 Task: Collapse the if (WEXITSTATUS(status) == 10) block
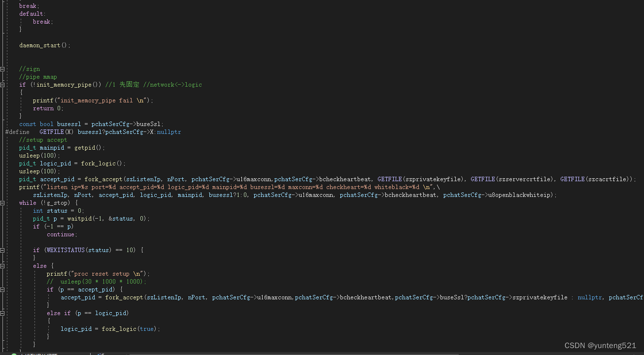tap(2, 250)
